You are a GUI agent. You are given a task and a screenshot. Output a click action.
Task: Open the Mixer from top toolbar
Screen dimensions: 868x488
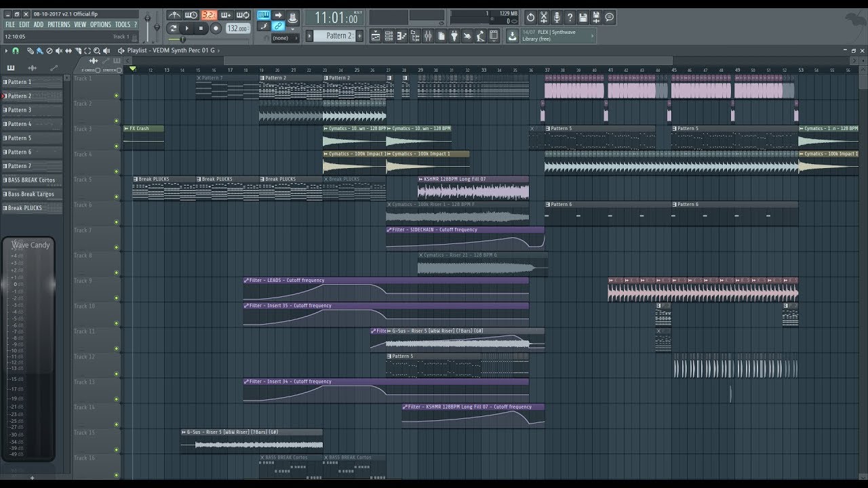click(x=428, y=36)
